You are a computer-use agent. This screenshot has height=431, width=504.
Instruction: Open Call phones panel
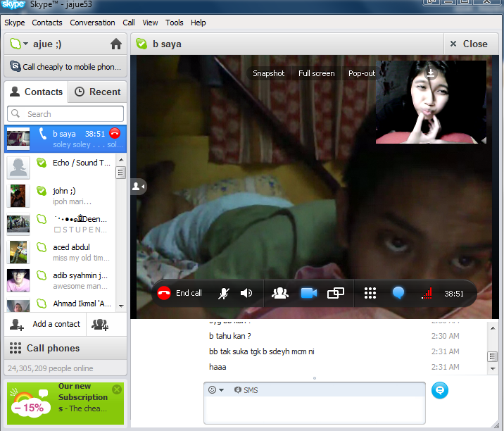pyautogui.click(x=65, y=348)
